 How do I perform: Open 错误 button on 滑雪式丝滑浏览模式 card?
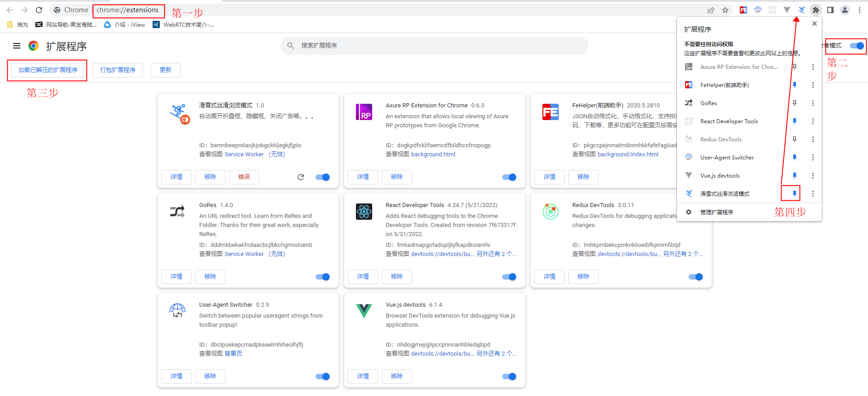(x=244, y=177)
